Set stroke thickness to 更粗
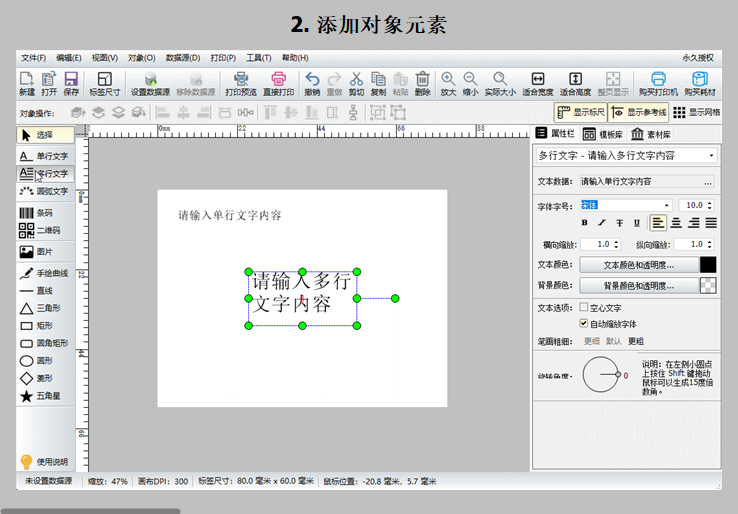 point(636,341)
